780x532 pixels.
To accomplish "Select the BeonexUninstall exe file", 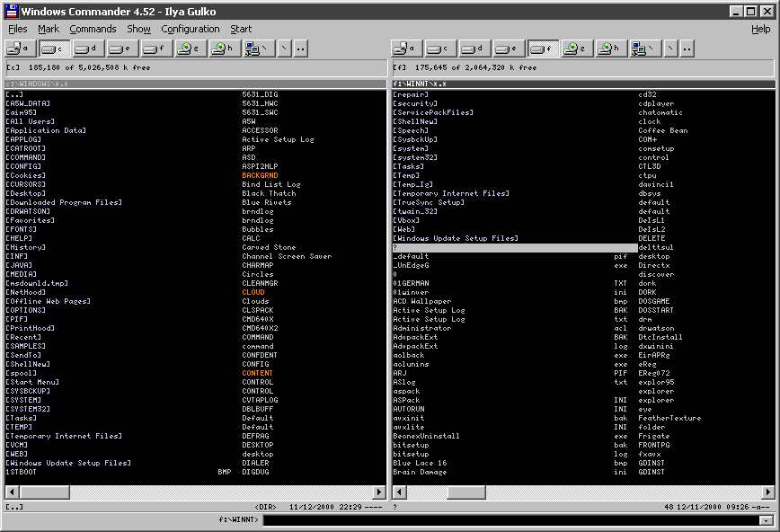I will 510,436.
